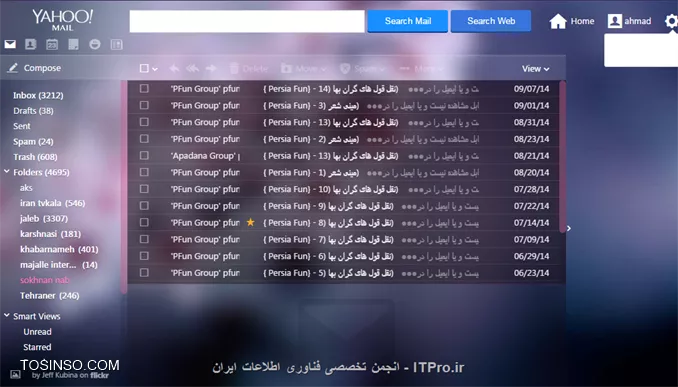Open the Starred smart view
Screen dimensions: 678x387
tap(37, 347)
